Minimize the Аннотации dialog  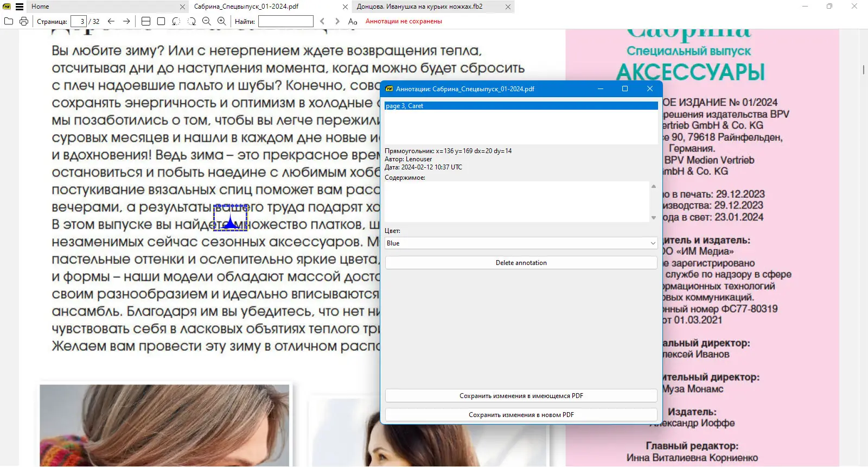[601, 89]
